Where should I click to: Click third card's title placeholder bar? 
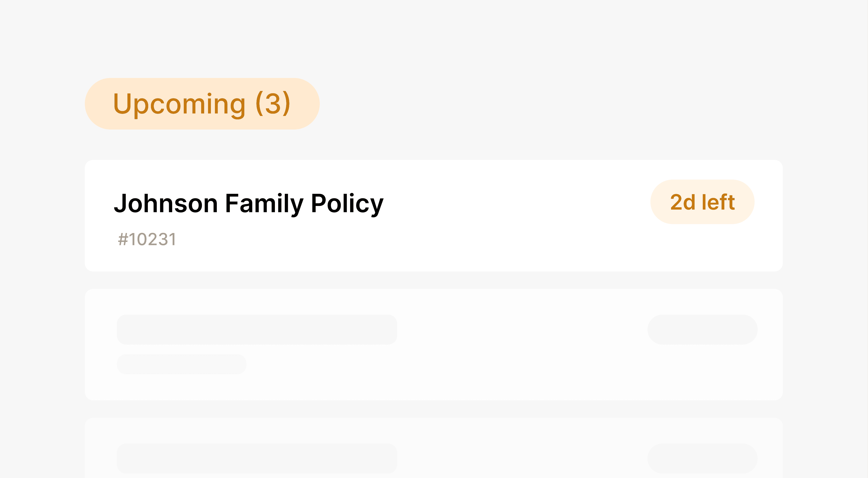pyautogui.click(x=257, y=459)
